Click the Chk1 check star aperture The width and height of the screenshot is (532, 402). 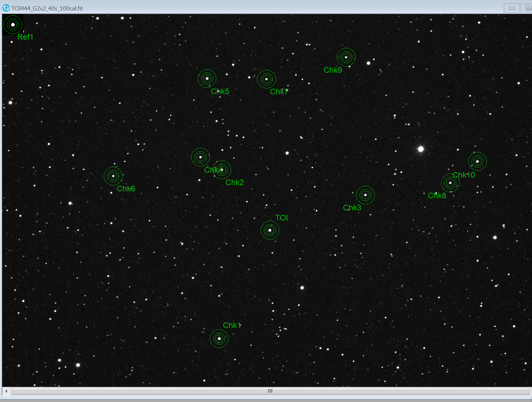click(x=219, y=338)
